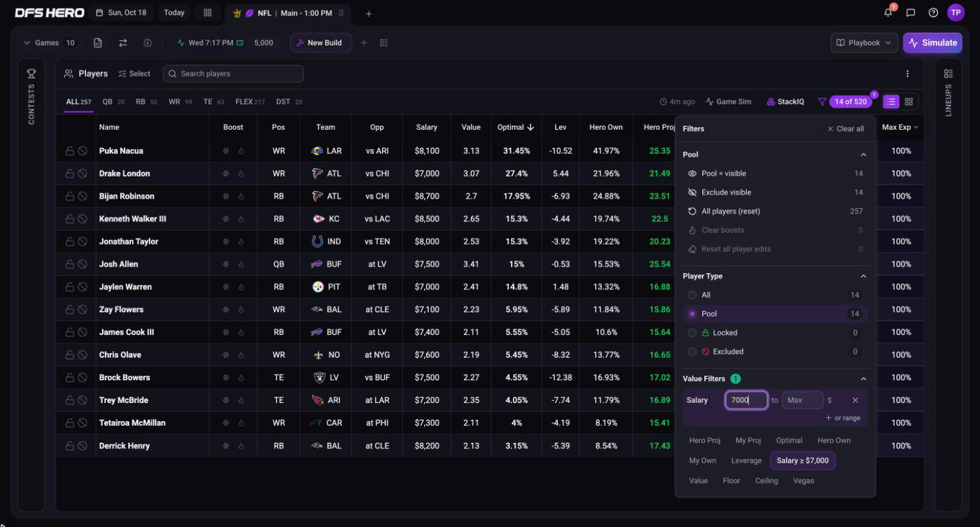The width and height of the screenshot is (980, 527).
Task: Open the help question mark icon
Action: [933, 12]
